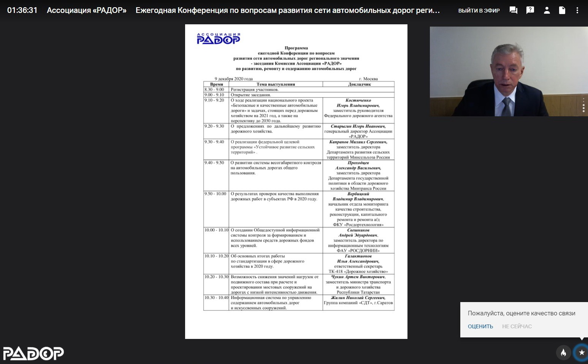588x364 pixels.
Task: Click the РАДОР logo in bottom corner
Action: click(x=33, y=353)
